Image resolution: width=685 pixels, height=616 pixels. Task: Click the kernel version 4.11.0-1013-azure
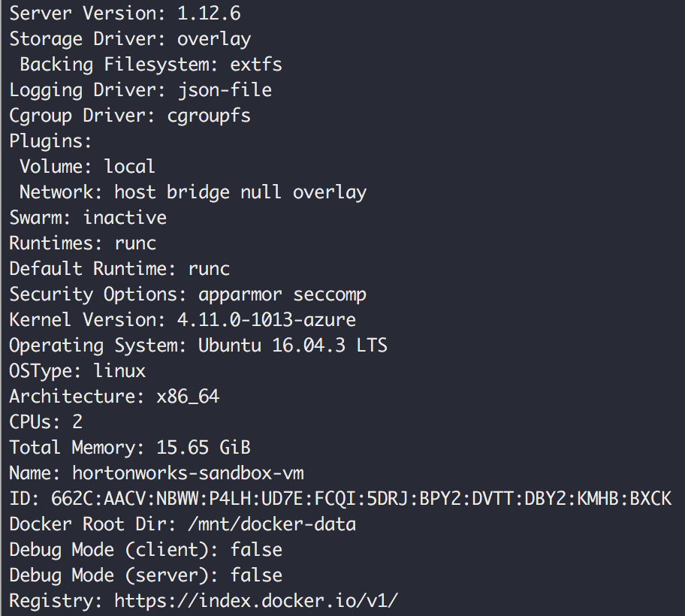click(267, 320)
